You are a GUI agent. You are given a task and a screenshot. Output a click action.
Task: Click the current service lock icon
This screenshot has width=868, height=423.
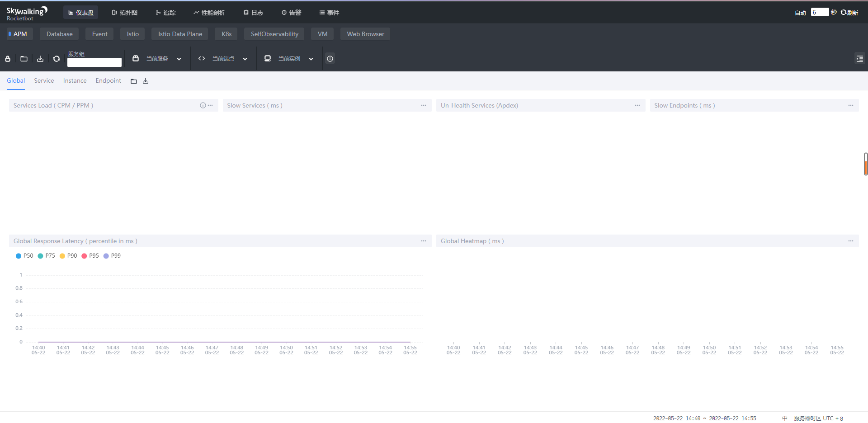tap(135, 58)
